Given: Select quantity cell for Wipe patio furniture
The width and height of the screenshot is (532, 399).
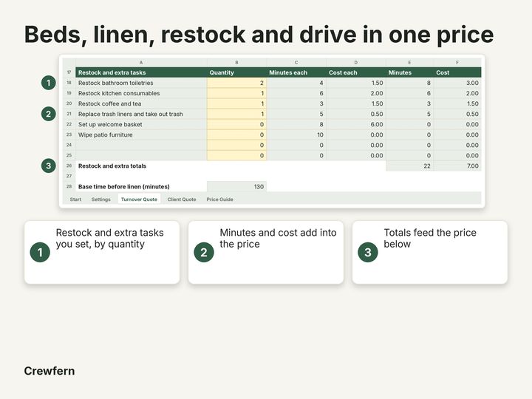Looking at the screenshot, I should tap(237, 134).
